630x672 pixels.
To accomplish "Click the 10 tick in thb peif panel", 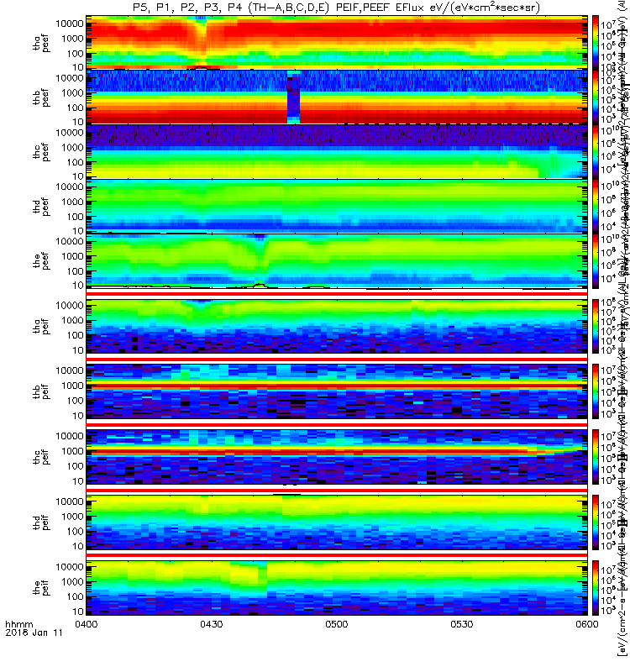I will (77, 416).
